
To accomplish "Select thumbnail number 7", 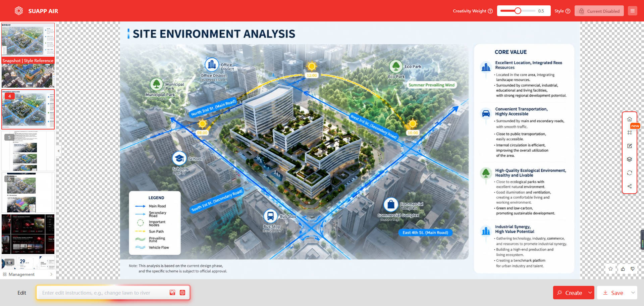I will 28,234.
